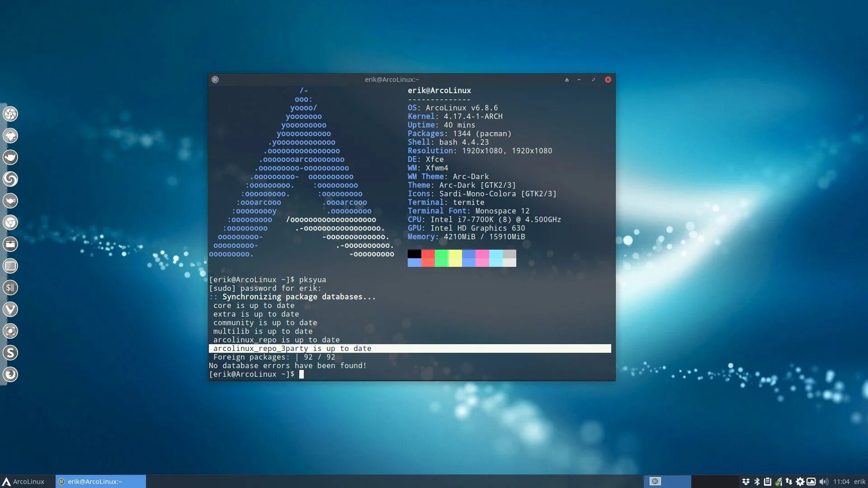Click the 'extra is up to date' line

pyautogui.click(x=256, y=314)
